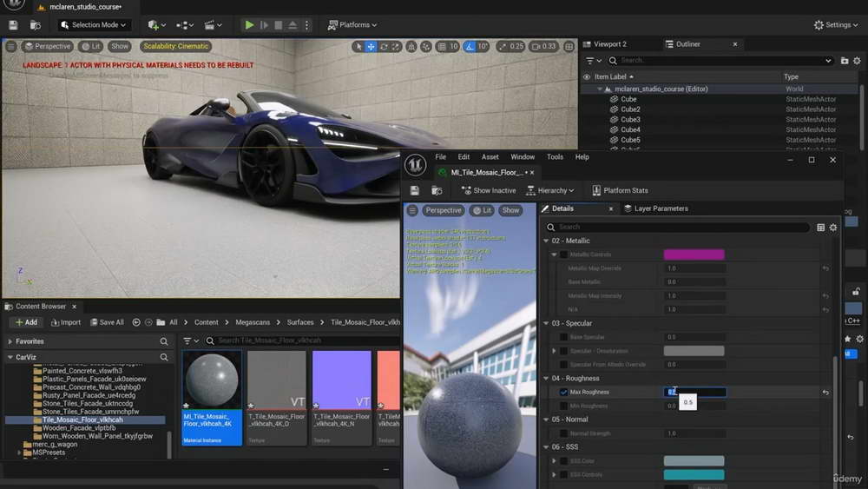
Task: Open the Asset menu in material editor
Action: pyautogui.click(x=490, y=157)
